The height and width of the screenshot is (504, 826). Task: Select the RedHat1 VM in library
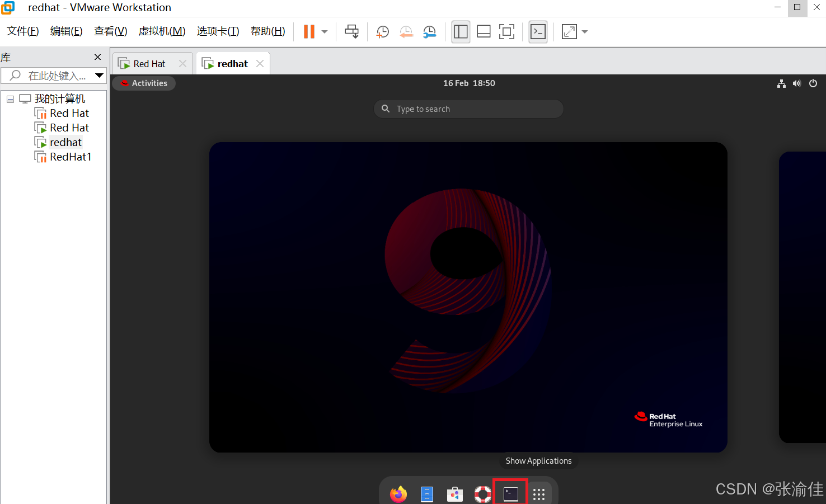tap(71, 157)
